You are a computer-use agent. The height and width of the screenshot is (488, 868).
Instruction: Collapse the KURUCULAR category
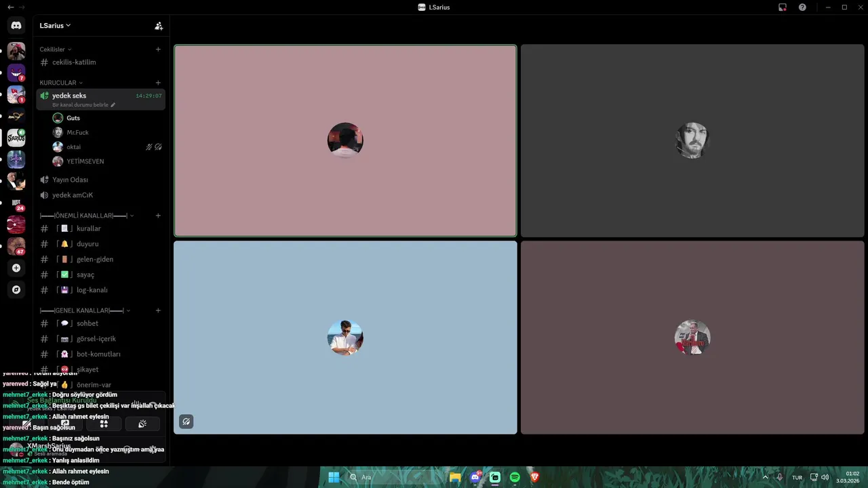(61, 83)
